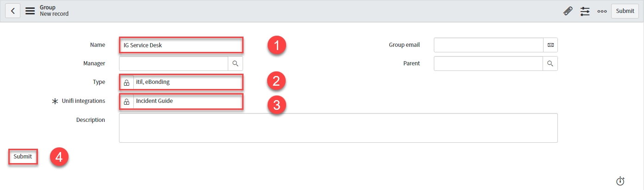Open personalize form settings icon
The image size is (644, 190).
point(585,11)
